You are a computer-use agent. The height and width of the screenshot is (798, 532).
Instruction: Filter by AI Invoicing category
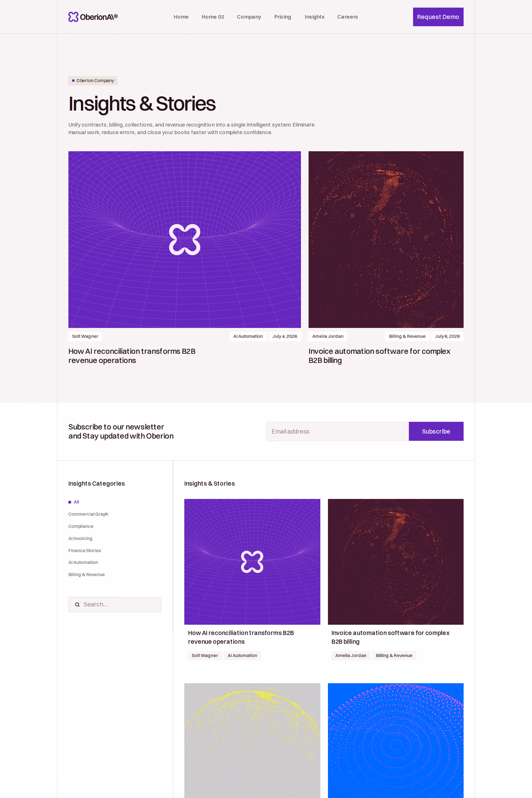[80, 538]
